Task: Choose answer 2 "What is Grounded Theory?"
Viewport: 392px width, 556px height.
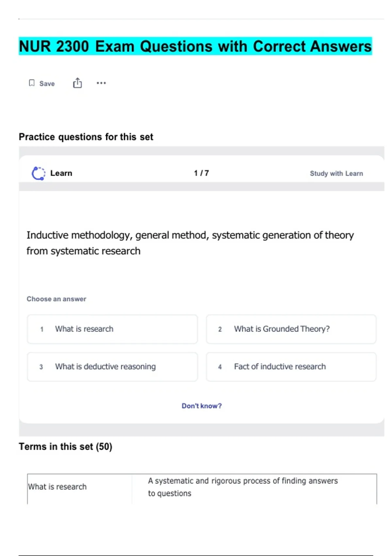Action: tap(291, 329)
